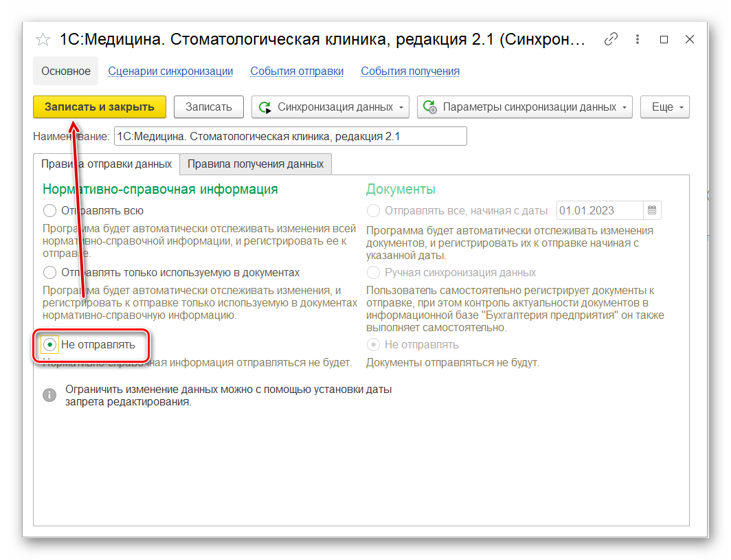
Task: Switch to the Основное section
Action: coord(66,71)
